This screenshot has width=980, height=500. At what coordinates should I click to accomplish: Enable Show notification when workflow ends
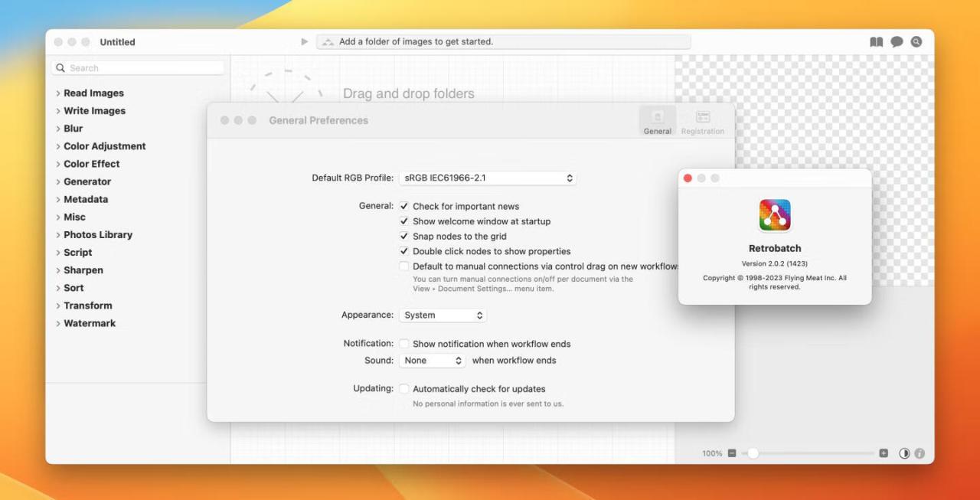point(404,344)
